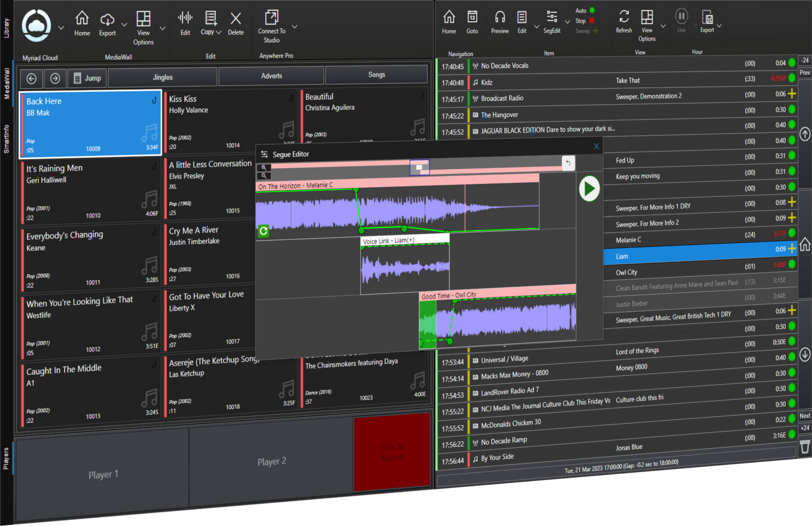The image size is (812, 526).
Task: Toggle Stop mode off
Action: pyautogui.click(x=592, y=20)
